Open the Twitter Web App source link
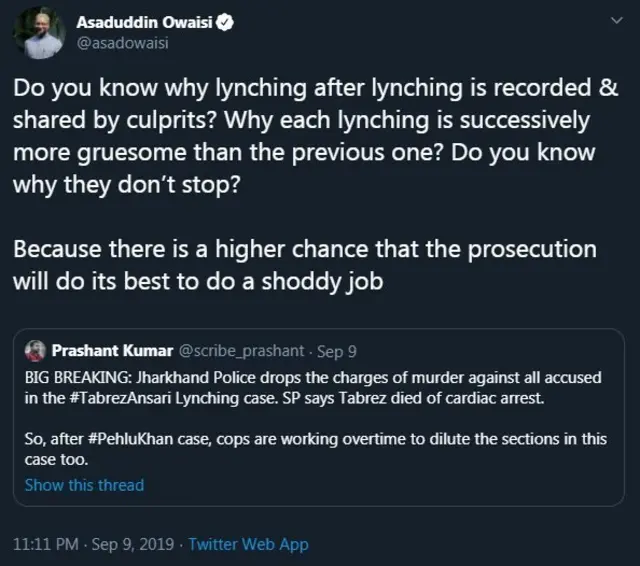 tap(248, 545)
